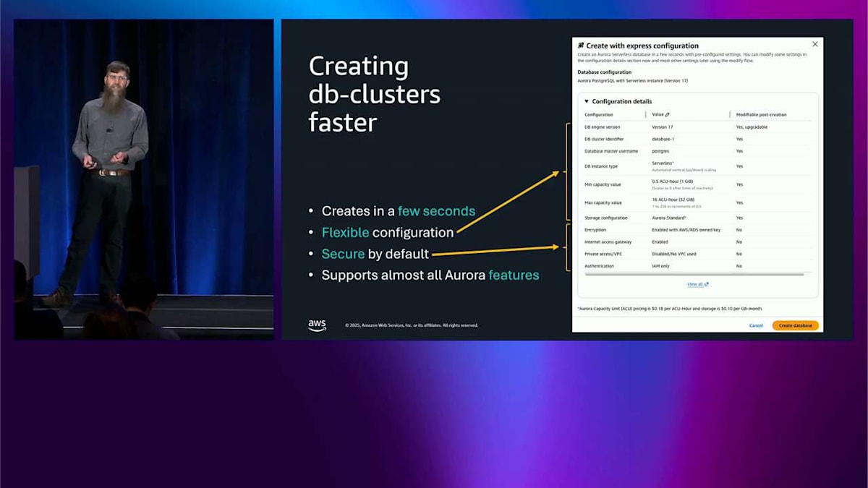Click the Database configuration heading
The height and width of the screenshot is (488, 868).
pyautogui.click(x=604, y=72)
